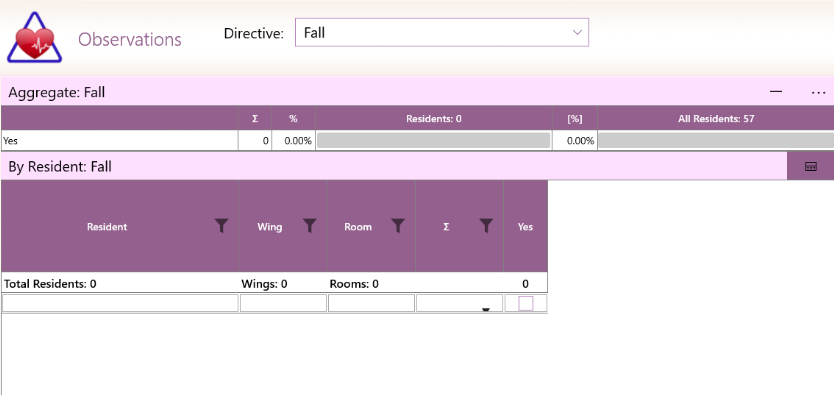Image resolution: width=834 pixels, height=395 pixels.
Task: Open the Resident column filter funnel
Action: (x=222, y=226)
